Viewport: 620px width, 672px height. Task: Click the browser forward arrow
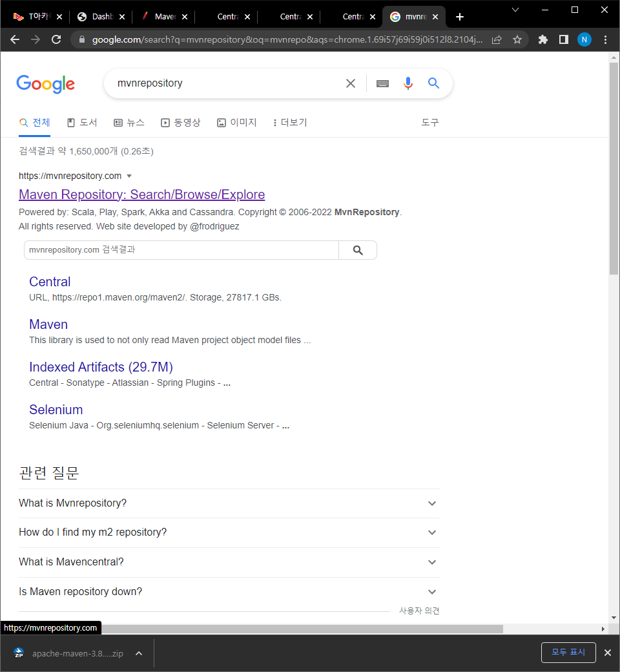tap(36, 39)
